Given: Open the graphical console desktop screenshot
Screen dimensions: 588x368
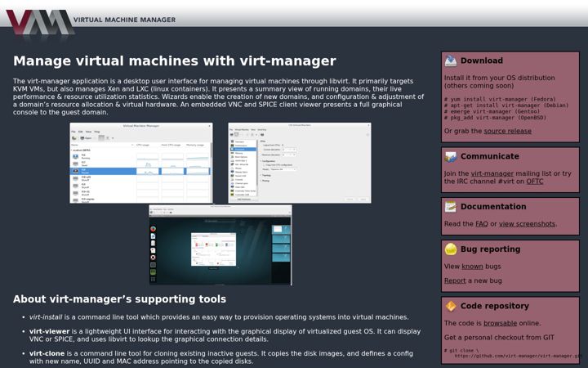Looking at the screenshot, I should (220, 245).
